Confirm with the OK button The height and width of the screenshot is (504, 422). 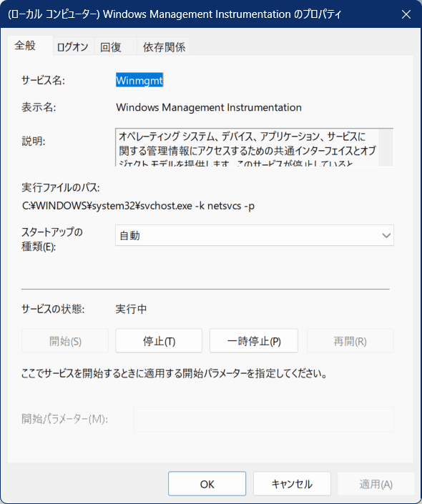(x=207, y=484)
